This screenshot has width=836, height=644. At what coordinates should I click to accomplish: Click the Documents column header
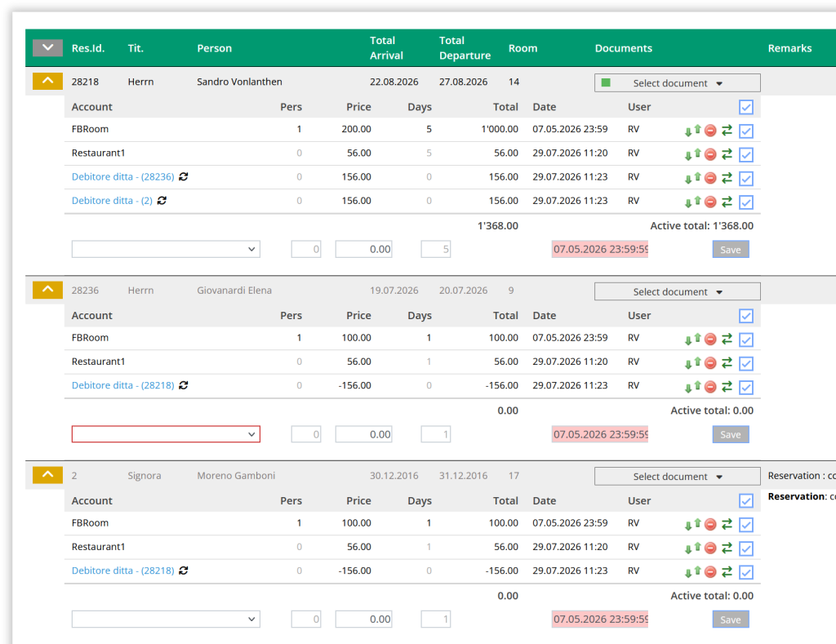pyautogui.click(x=623, y=48)
